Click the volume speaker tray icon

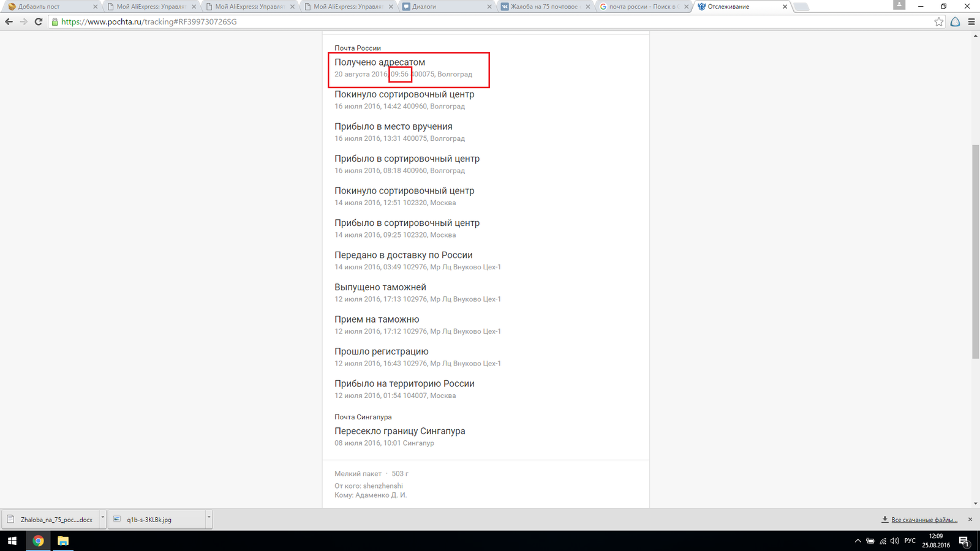tap(895, 541)
